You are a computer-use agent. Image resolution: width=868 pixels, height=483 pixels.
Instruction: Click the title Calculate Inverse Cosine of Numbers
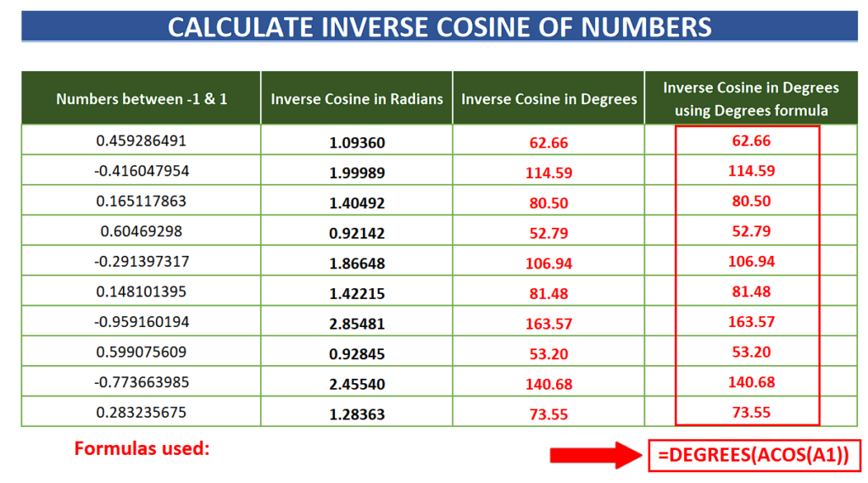pos(440,26)
